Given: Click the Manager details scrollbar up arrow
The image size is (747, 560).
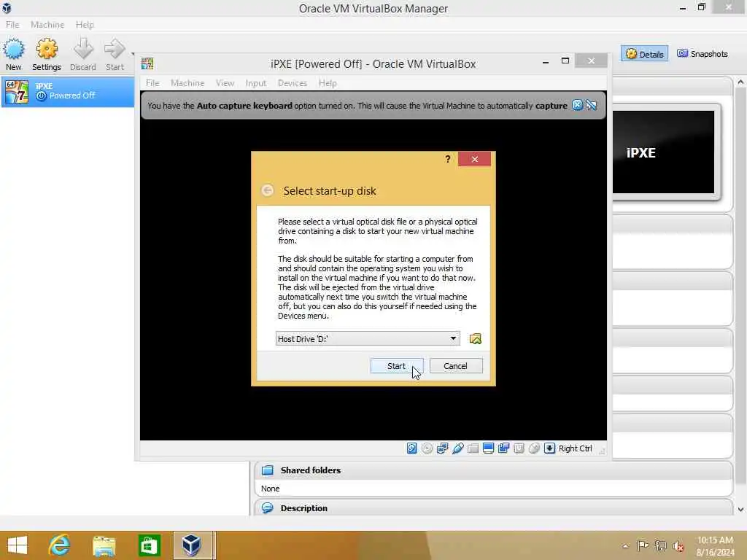Looking at the screenshot, I should (740, 82).
